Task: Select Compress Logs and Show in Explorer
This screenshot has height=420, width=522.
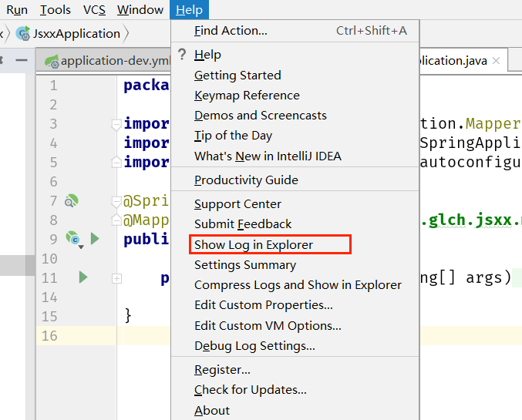Action: pos(295,285)
